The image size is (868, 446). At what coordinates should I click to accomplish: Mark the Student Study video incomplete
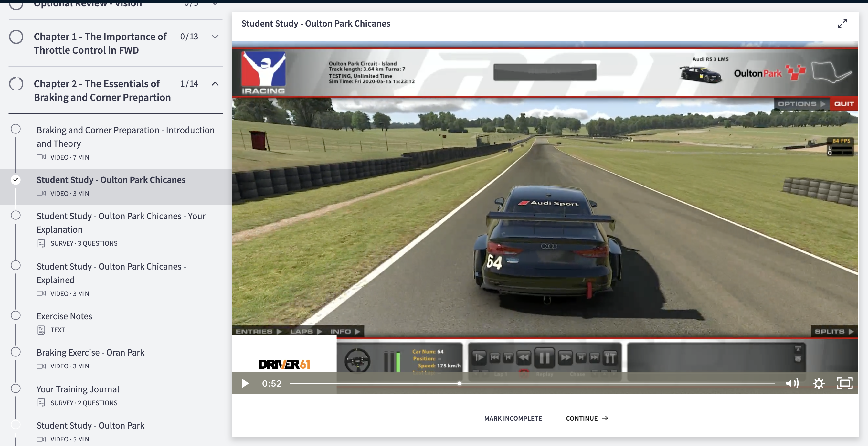coord(513,418)
